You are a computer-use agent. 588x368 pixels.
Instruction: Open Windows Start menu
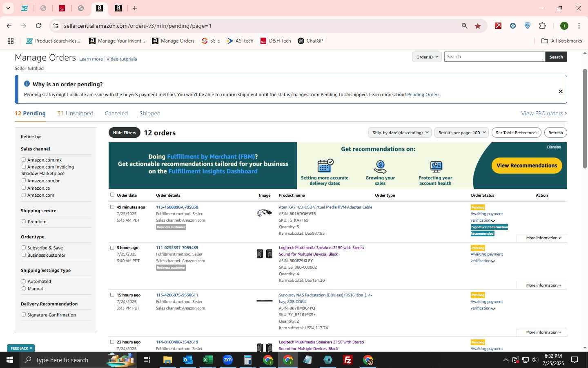(10, 360)
